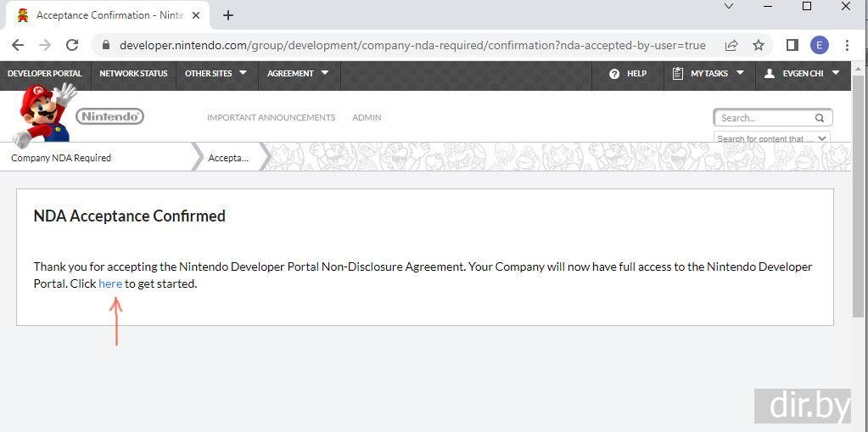Screen dimensions: 868x432
Task: Open the search content-type dropdown
Action: (x=772, y=137)
